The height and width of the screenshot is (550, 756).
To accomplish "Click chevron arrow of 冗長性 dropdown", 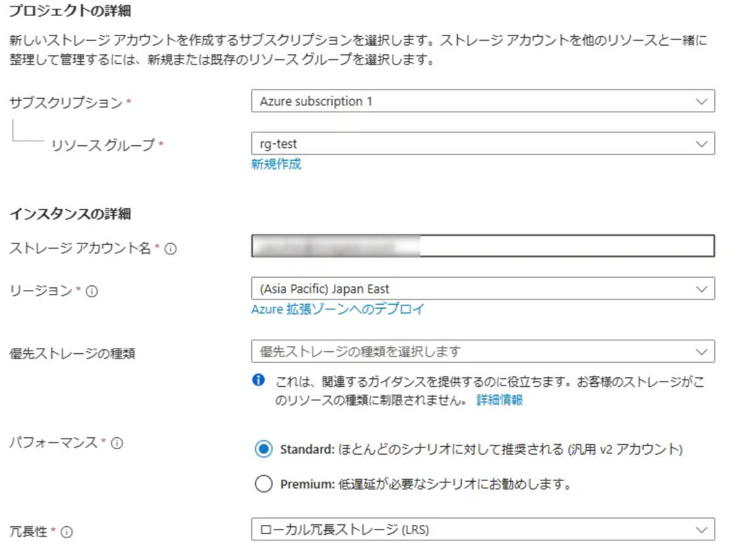I will (702, 530).
